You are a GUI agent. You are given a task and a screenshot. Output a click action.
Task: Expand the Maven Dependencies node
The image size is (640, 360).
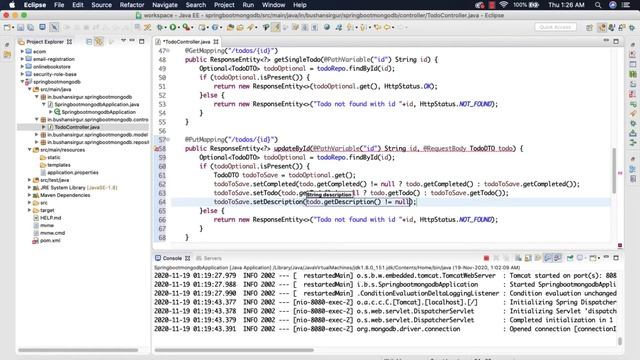(29, 195)
